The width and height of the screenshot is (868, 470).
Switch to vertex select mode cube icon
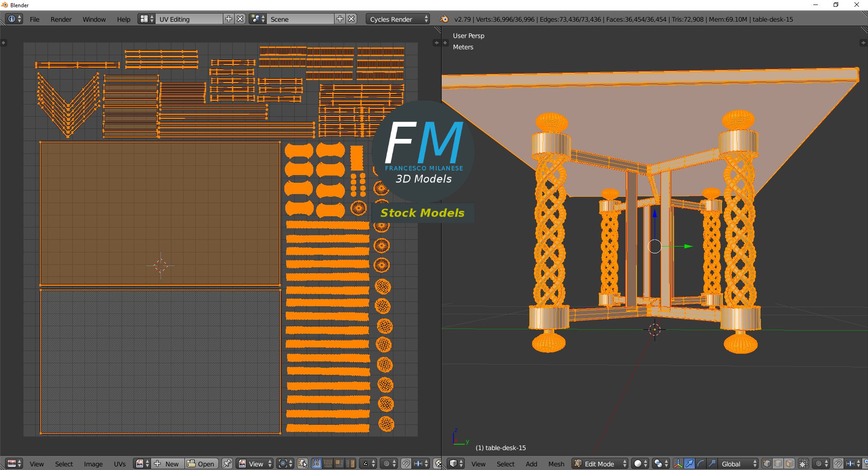coord(767,464)
